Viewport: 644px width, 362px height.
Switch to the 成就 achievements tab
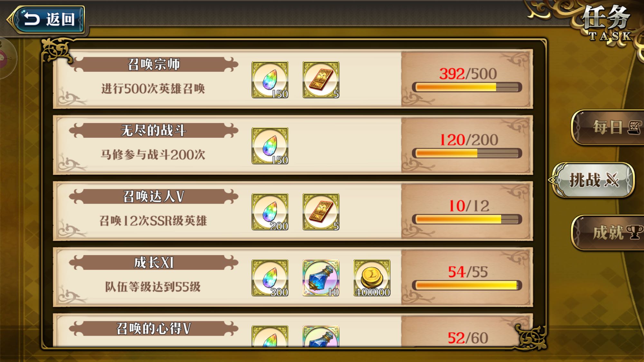pos(608,232)
